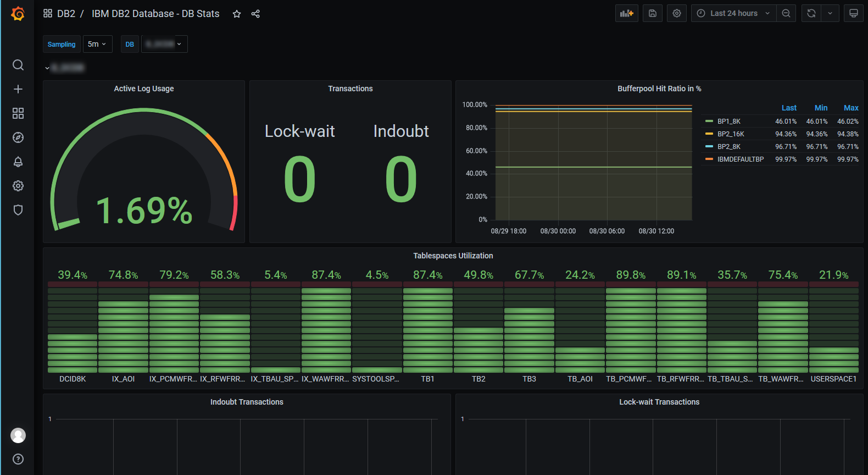
Task: Open the Alerting bell icon
Action: (18, 162)
